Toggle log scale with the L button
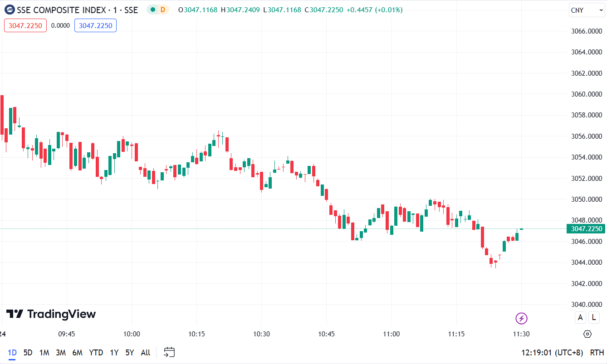This screenshot has width=607, height=364. (593, 317)
